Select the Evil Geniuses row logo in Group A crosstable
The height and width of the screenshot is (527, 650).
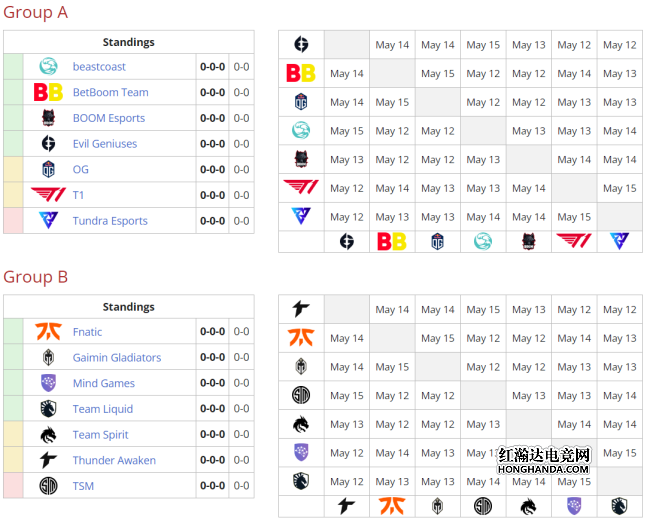tap(301, 44)
